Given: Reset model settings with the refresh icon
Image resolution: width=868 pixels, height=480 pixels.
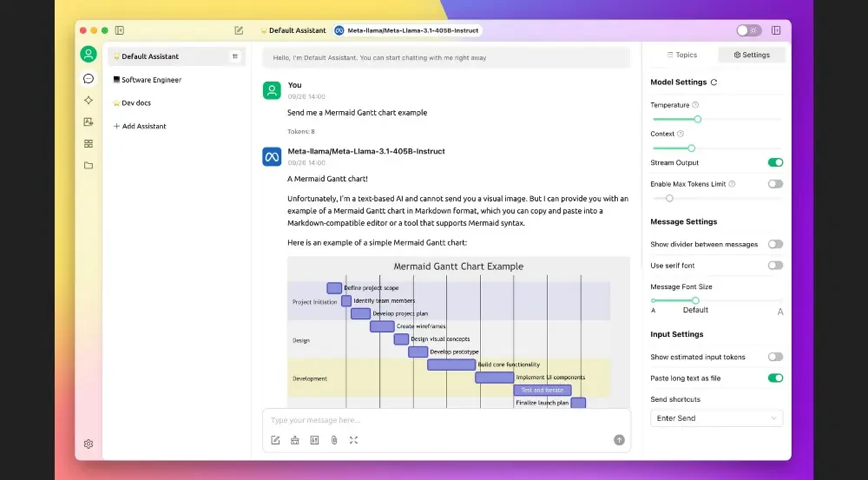Looking at the screenshot, I should (714, 82).
